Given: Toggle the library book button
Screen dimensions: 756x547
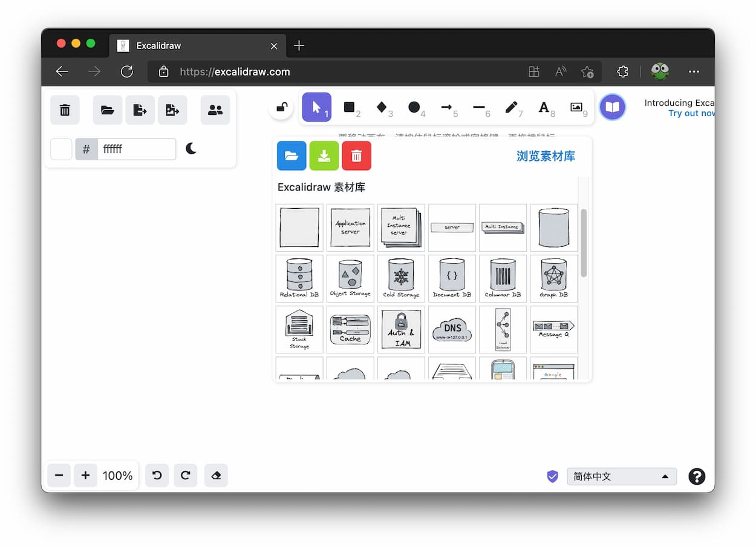Looking at the screenshot, I should coord(612,108).
